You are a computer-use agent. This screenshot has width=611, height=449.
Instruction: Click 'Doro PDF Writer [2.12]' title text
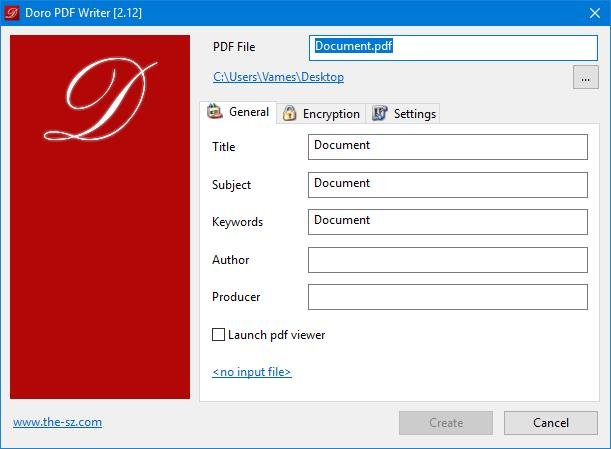point(83,13)
